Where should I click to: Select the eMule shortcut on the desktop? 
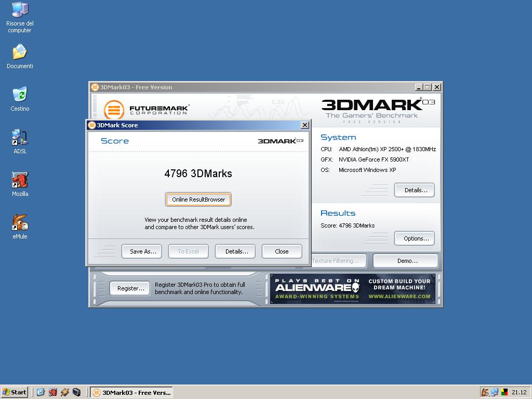point(20,227)
